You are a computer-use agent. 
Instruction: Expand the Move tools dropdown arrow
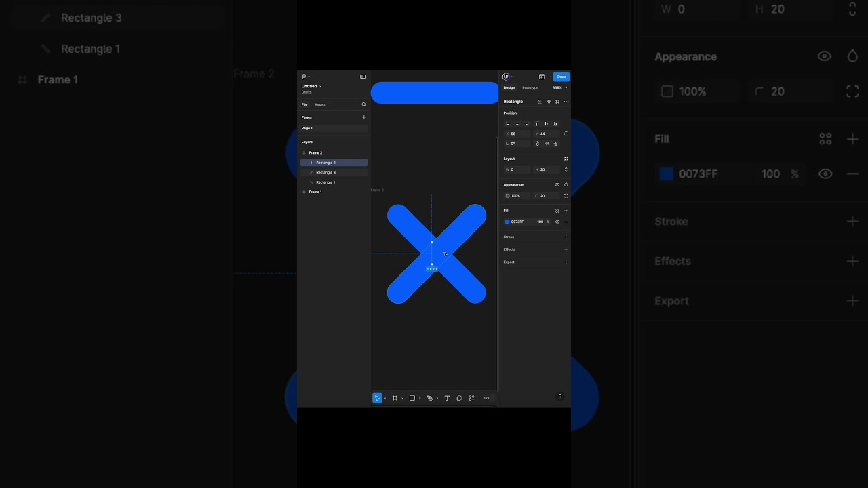385,398
